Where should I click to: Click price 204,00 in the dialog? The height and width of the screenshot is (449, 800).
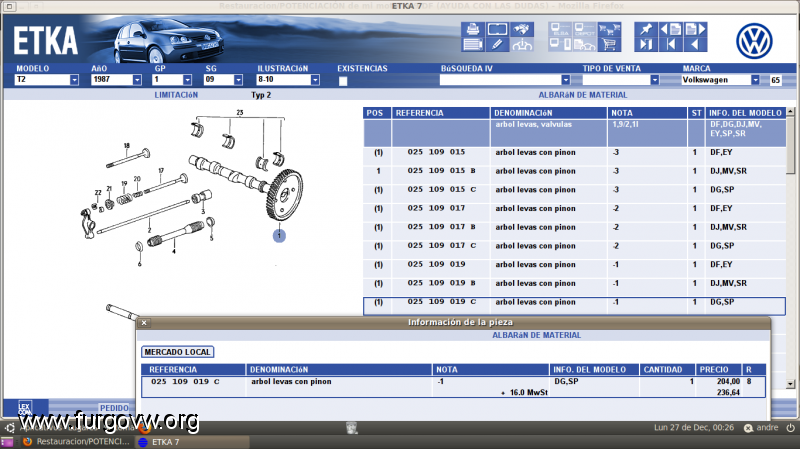pos(728,382)
